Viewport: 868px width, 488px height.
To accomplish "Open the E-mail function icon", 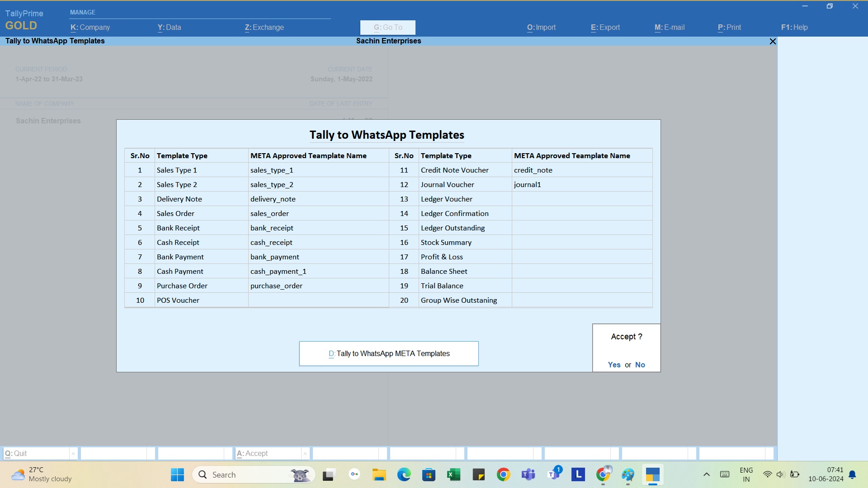I will point(669,27).
